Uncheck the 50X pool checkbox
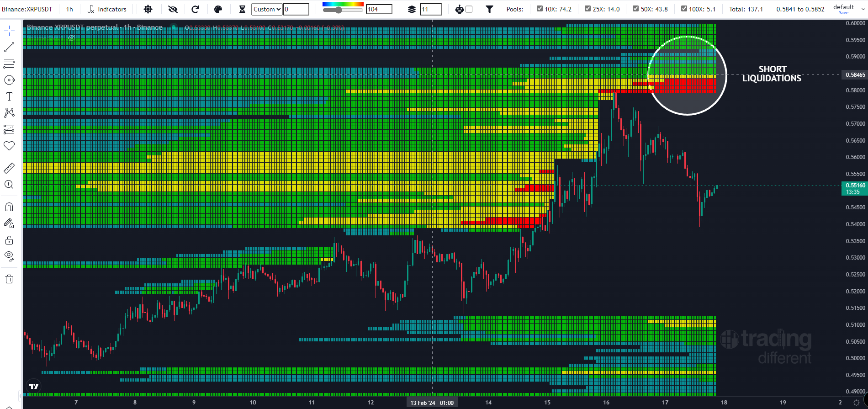 [x=635, y=9]
